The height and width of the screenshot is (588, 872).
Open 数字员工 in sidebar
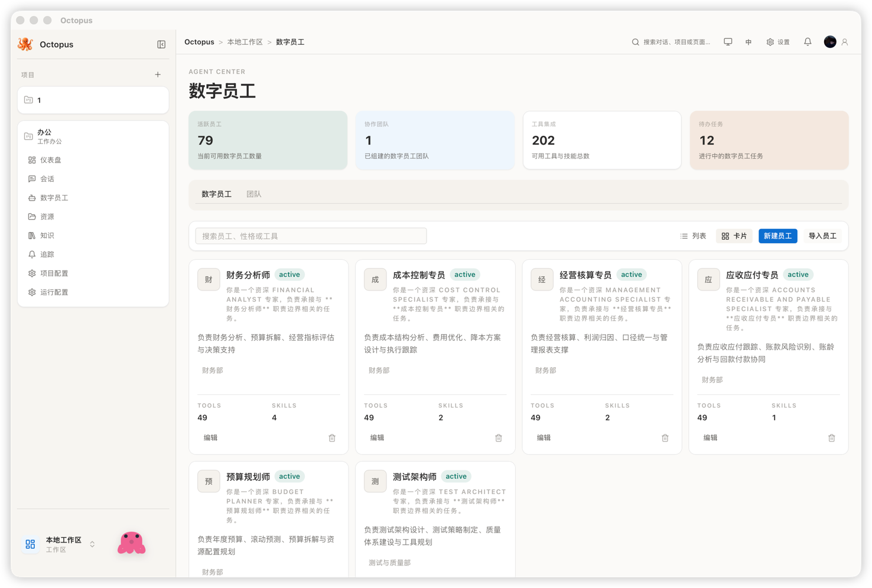(93, 198)
